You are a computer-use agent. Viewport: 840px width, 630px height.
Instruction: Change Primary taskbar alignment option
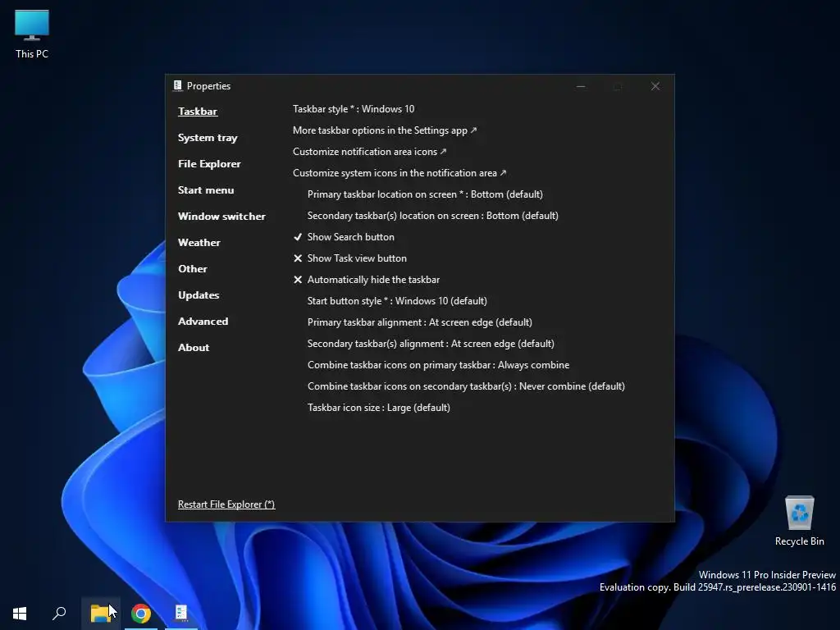click(x=419, y=322)
